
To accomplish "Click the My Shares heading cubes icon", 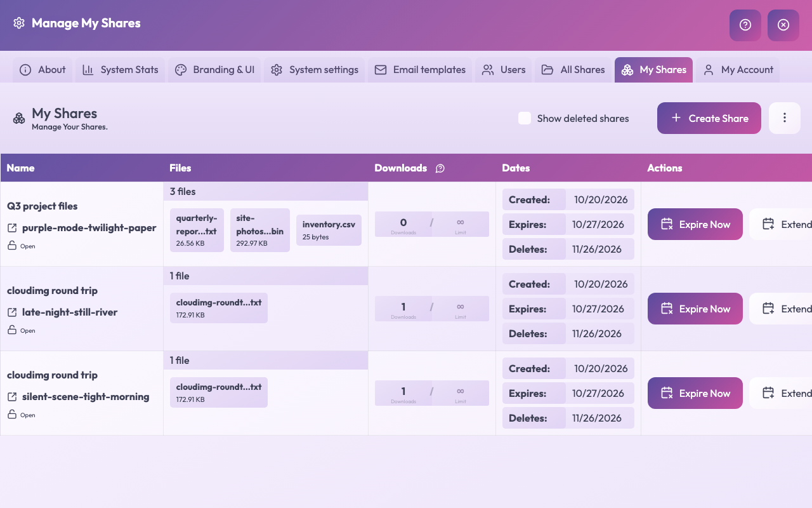I will click(x=19, y=118).
